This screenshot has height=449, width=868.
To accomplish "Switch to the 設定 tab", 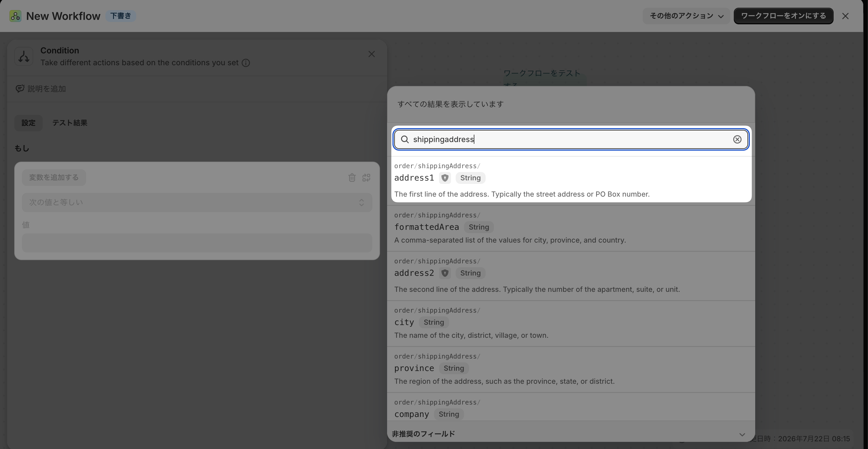I will (28, 123).
